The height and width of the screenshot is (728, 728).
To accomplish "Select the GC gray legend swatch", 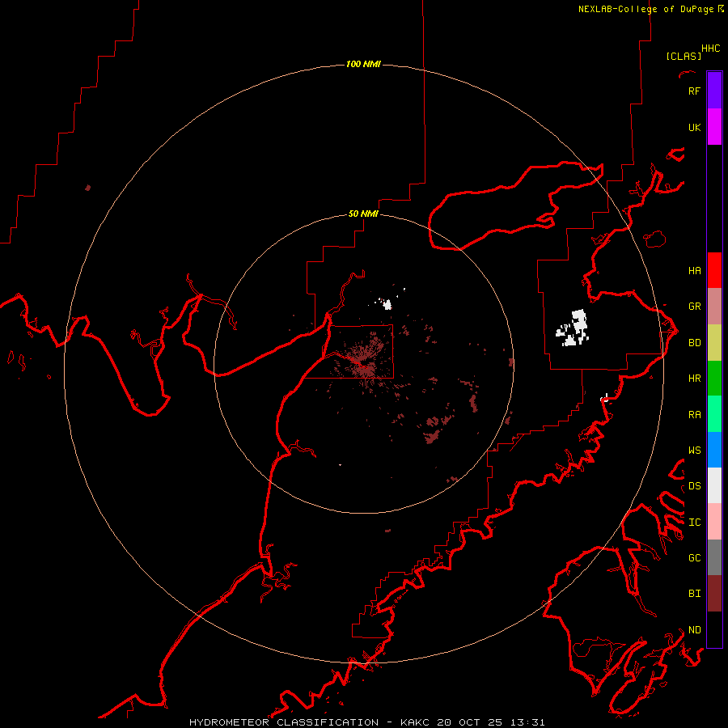I will point(714,557).
